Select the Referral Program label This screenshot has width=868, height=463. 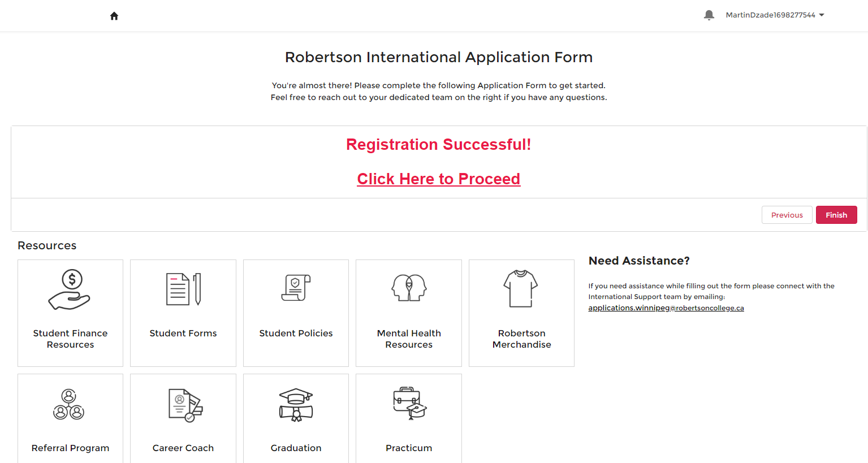click(70, 448)
